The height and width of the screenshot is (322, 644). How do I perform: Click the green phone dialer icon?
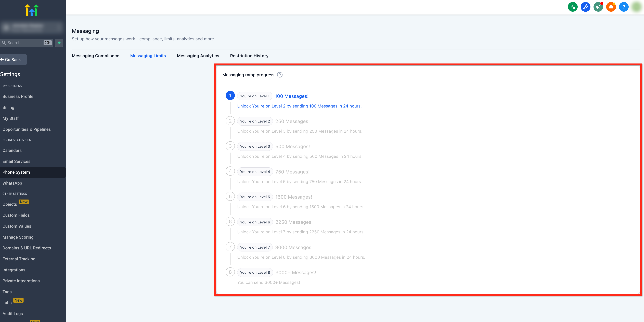[573, 7]
